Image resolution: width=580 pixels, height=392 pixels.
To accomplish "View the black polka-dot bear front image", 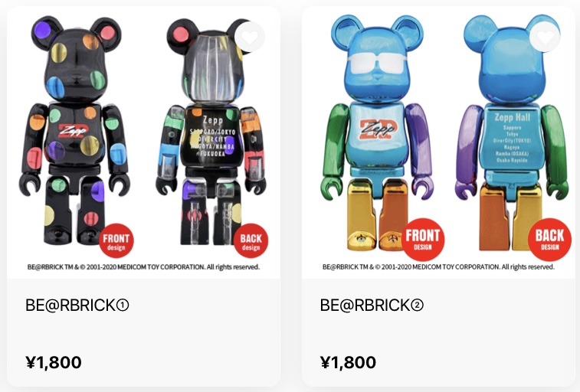I will (75, 130).
